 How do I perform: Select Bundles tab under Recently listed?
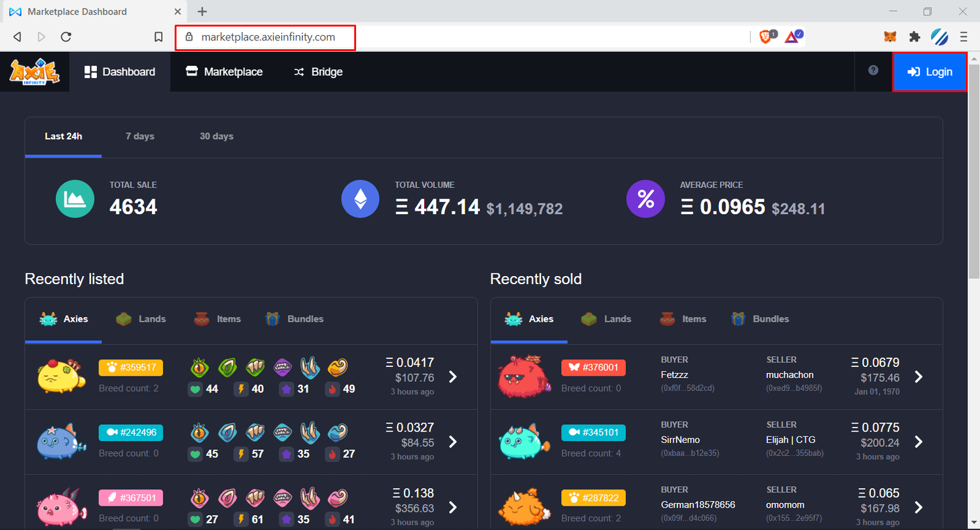(x=294, y=319)
